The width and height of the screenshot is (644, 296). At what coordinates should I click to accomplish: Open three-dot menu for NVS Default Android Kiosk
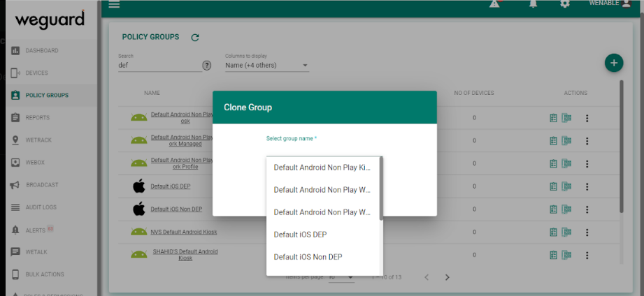(587, 232)
